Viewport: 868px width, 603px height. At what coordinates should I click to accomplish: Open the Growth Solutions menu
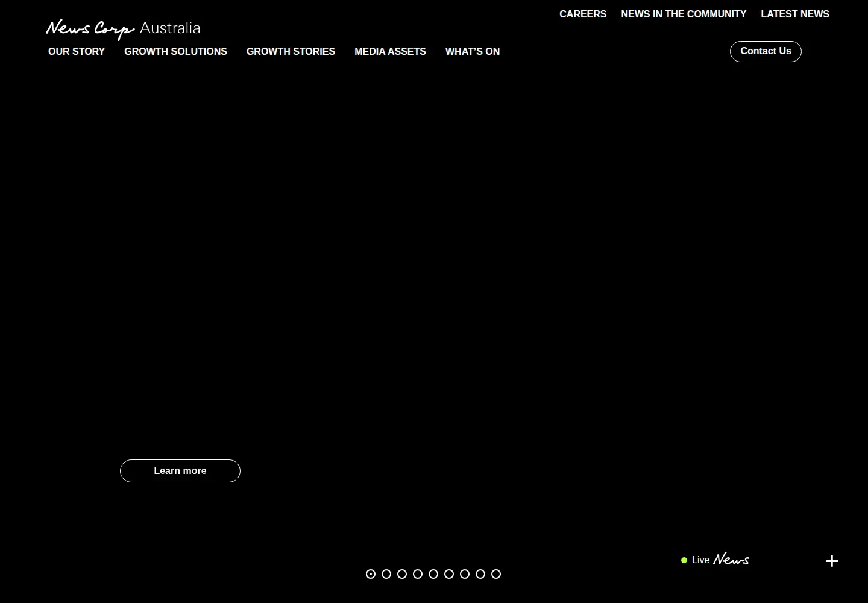point(175,52)
